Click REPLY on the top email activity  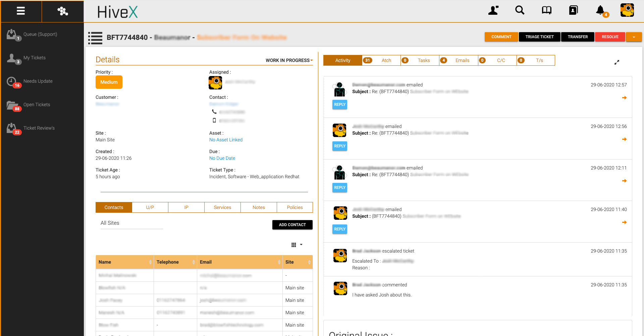coord(339,104)
